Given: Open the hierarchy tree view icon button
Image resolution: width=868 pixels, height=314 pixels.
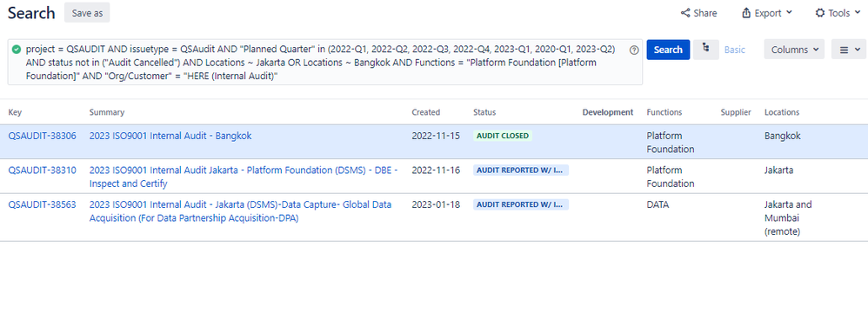Looking at the screenshot, I should point(706,50).
